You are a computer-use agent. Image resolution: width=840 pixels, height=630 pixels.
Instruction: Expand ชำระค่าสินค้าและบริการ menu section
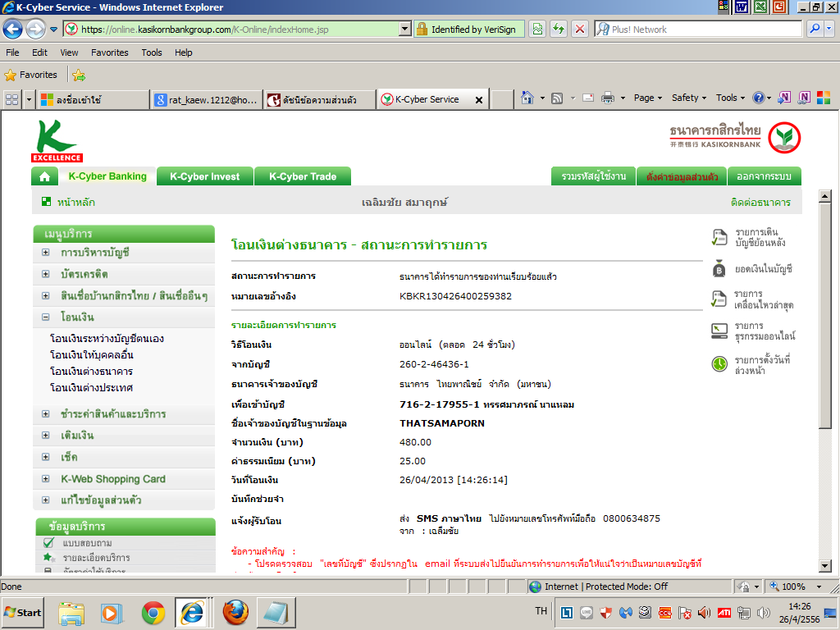coord(46,414)
